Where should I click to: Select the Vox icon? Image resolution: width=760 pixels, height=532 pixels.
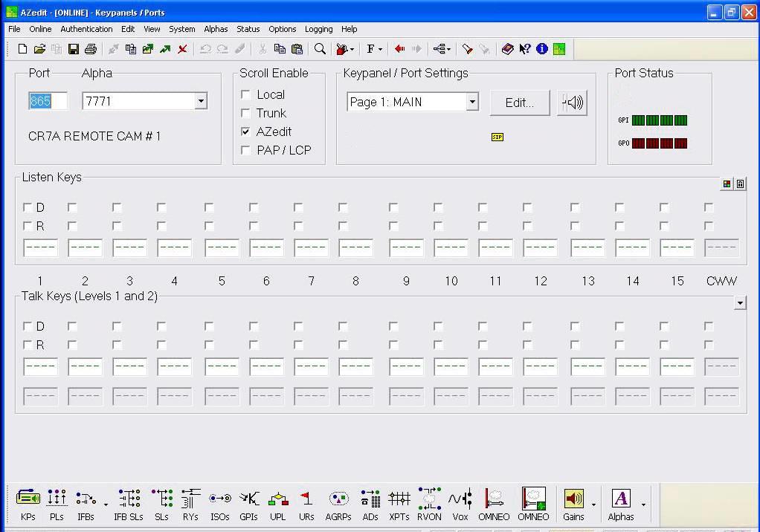[x=460, y=504]
